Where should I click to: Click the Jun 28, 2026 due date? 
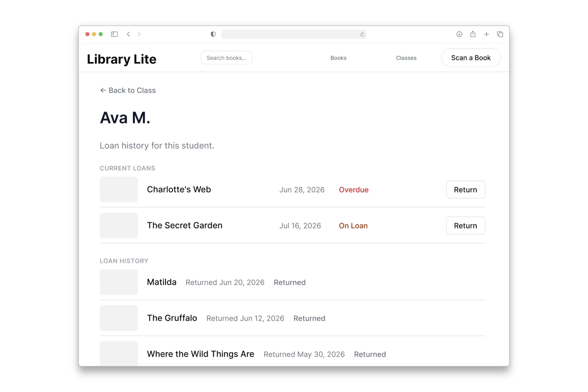click(x=302, y=190)
